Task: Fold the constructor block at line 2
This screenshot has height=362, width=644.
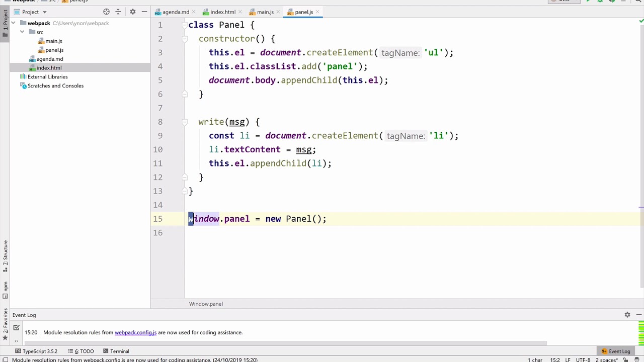Action: click(x=185, y=39)
